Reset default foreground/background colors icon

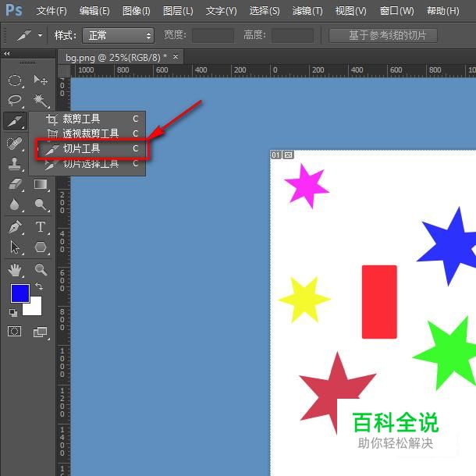coord(13,313)
